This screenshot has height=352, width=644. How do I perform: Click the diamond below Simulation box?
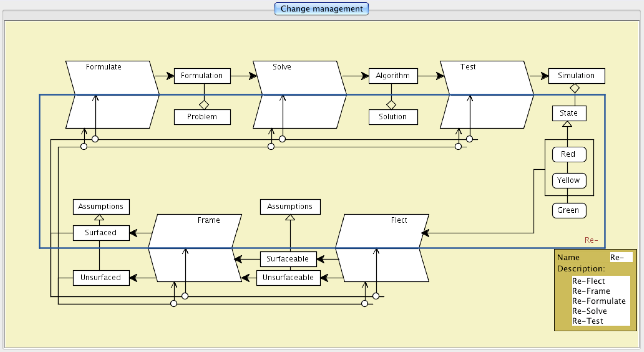(574, 88)
